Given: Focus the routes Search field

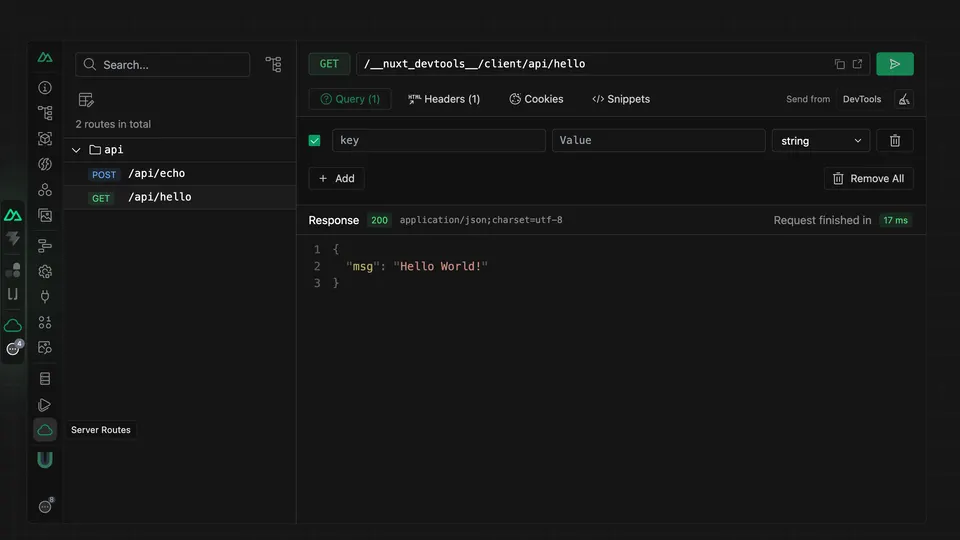Looking at the screenshot, I should pos(162,64).
